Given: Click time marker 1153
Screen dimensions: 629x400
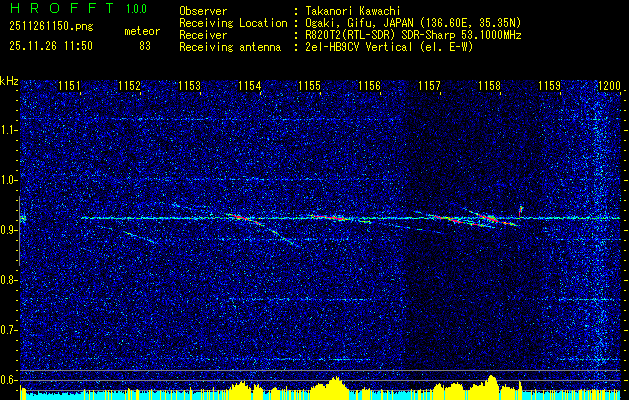Looking at the screenshot, I should click(189, 85).
